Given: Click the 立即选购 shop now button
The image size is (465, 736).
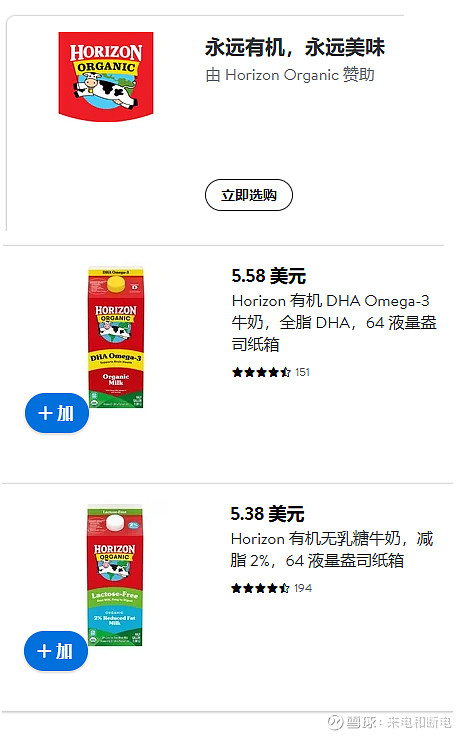Looking at the screenshot, I should tap(249, 195).
